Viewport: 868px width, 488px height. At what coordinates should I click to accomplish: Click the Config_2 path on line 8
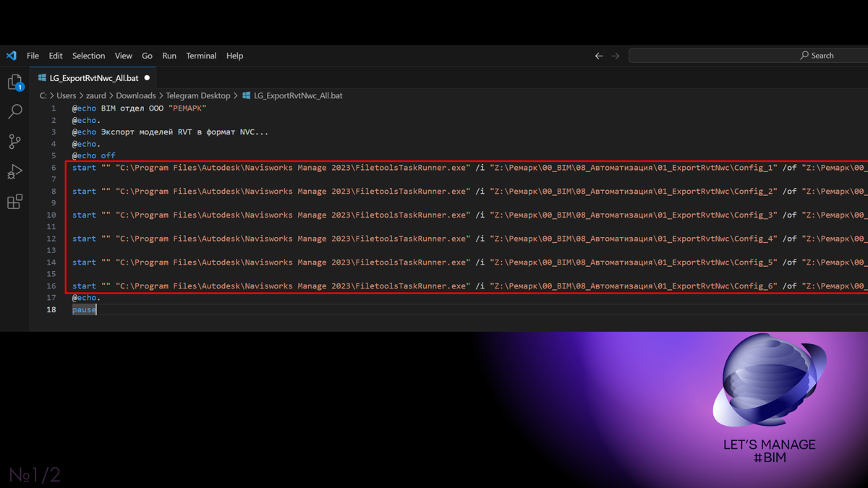634,192
